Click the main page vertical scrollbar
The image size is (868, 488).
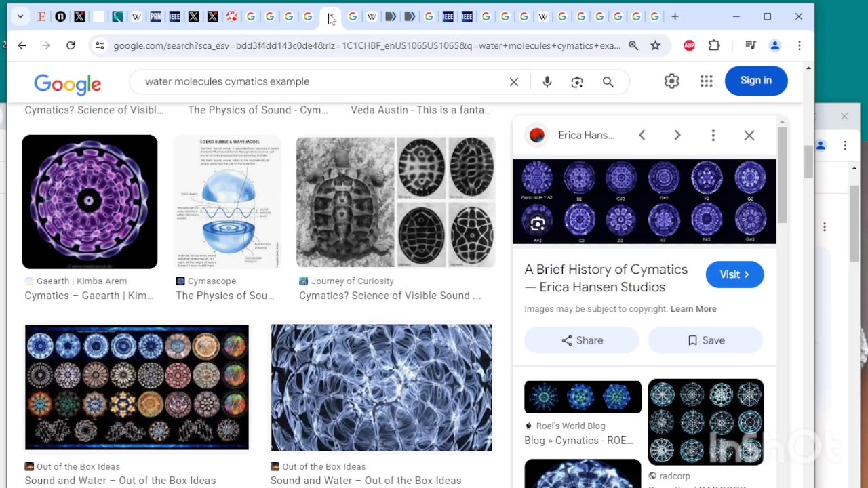tap(808, 161)
